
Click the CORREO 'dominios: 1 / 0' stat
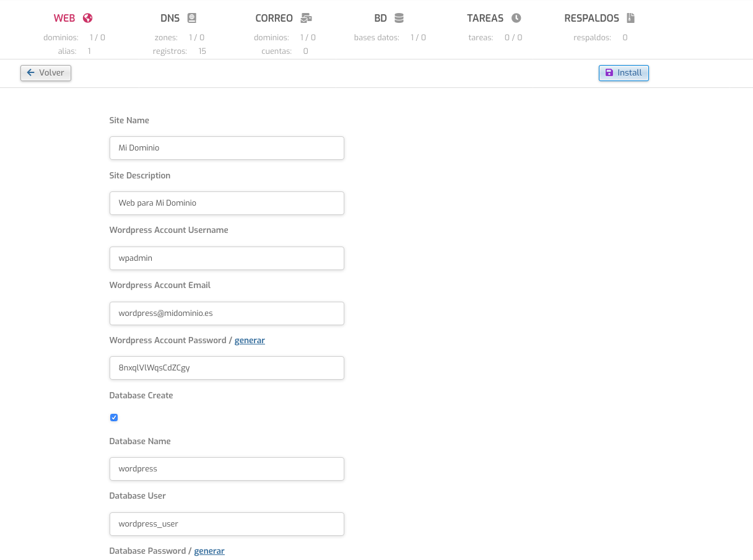tap(285, 38)
